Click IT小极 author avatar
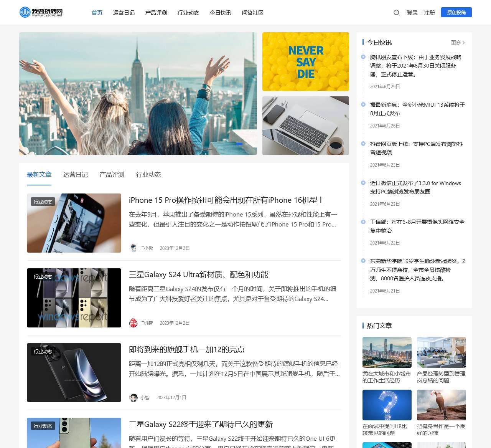 click(x=133, y=248)
